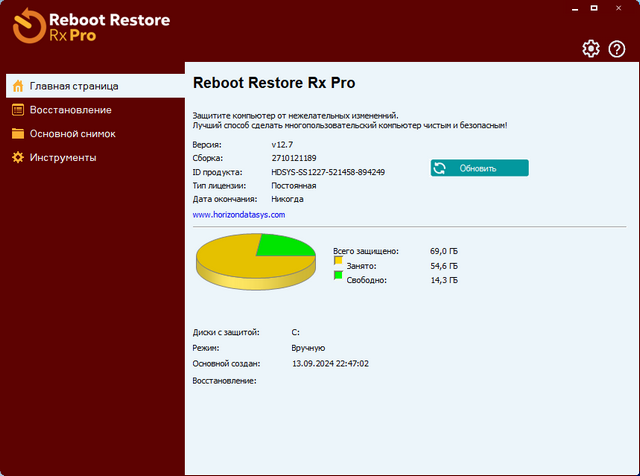Open help via the question mark icon
The width and height of the screenshot is (640, 476).
(618, 49)
